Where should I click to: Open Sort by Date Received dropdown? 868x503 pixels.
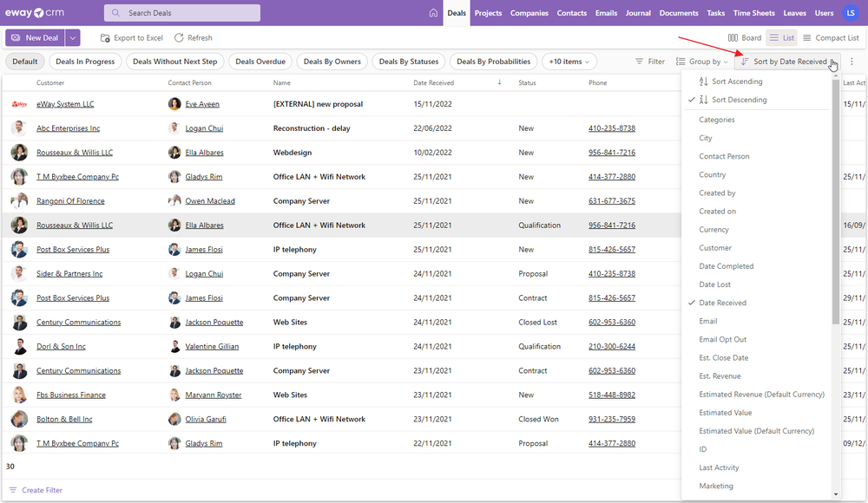coord(787,62)
